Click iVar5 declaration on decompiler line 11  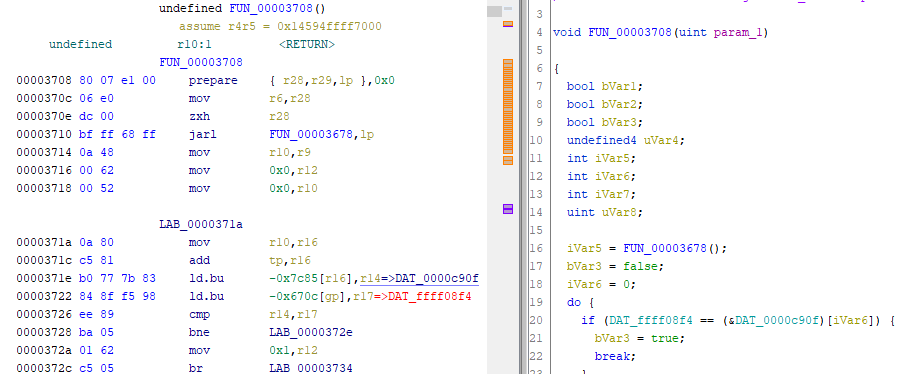point(602,158)
